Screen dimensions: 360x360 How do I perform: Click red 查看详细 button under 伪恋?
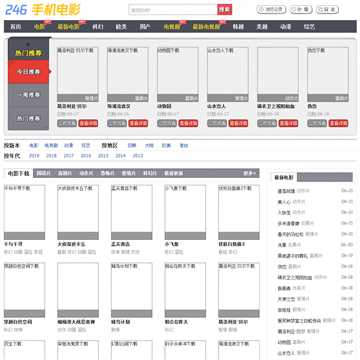[x=339, y=123]
